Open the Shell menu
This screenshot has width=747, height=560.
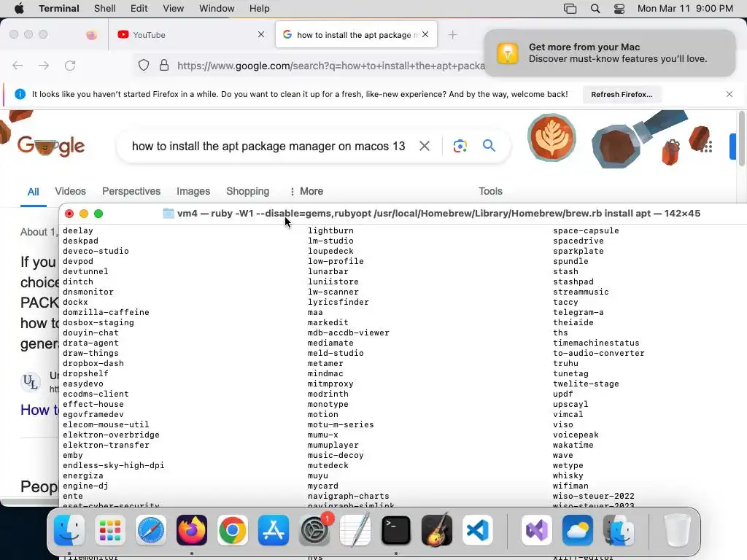click(x=104, y=8)
